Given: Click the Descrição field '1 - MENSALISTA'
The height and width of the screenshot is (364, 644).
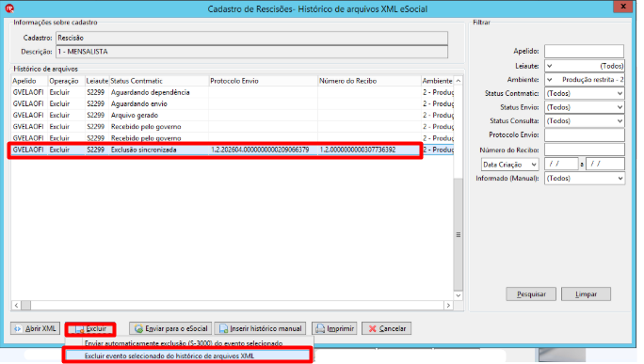Looking at the screenshot, I should click(x=251, y=52).
